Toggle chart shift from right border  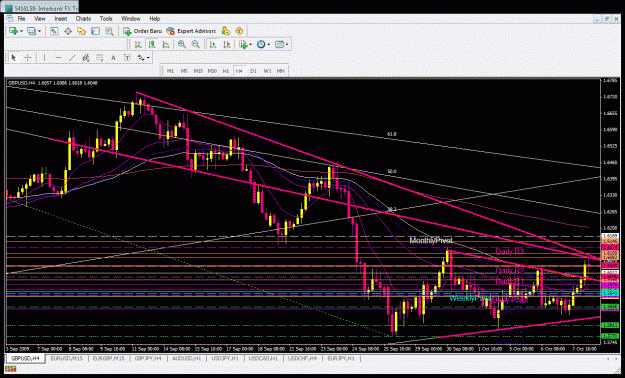coord(226,45)
